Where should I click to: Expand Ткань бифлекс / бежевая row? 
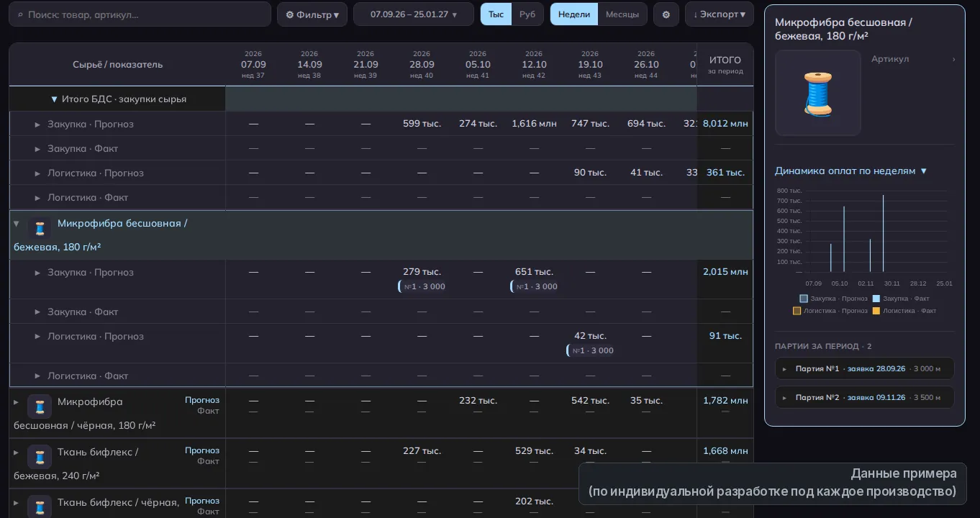click(17, 453)
